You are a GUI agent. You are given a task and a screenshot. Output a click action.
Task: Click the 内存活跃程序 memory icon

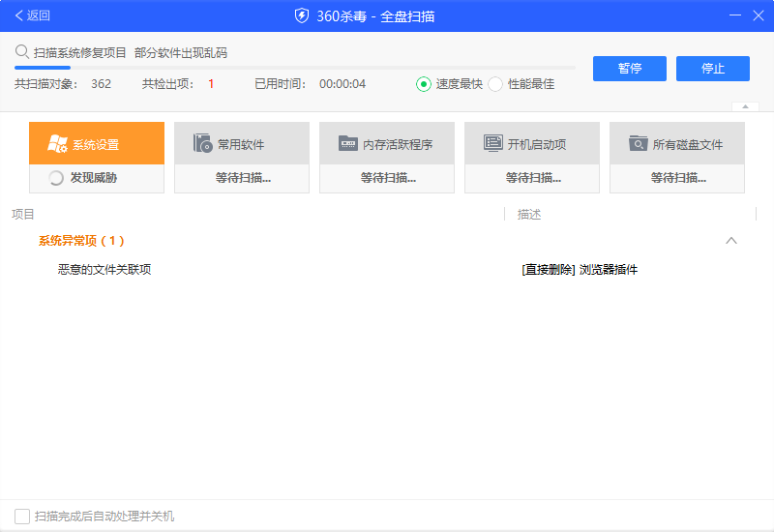347,143
